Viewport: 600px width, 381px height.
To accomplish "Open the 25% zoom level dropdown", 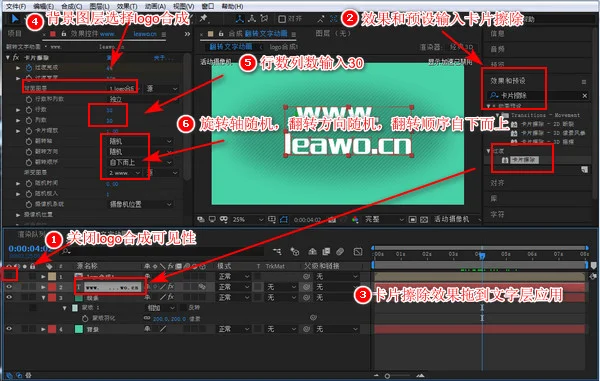I will [x=248, y=220].
